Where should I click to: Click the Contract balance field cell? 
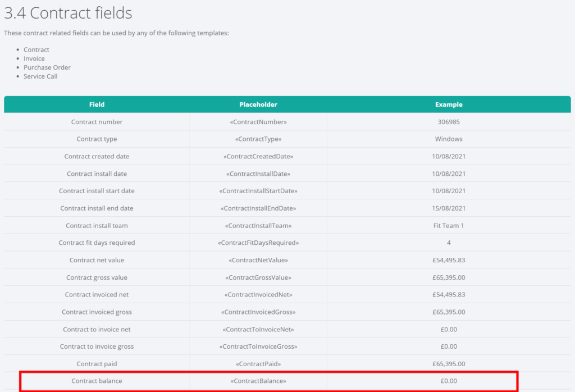(x=97, y=381)
